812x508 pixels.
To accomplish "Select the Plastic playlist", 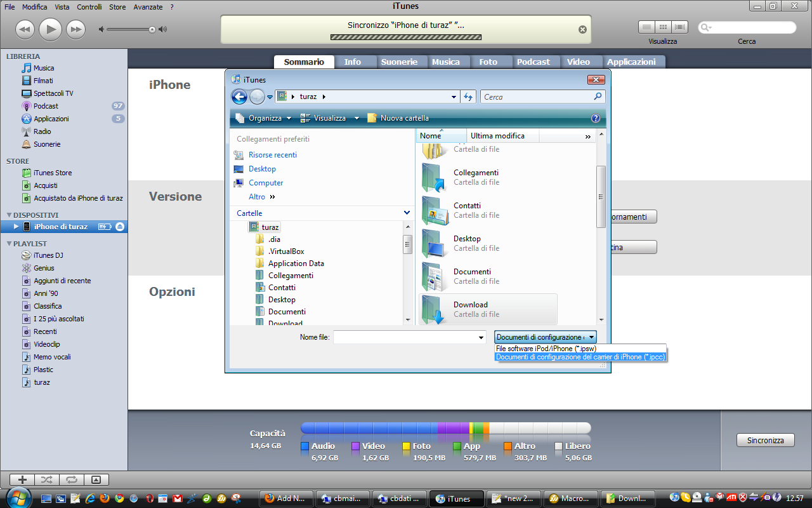I will coord(43,370).
